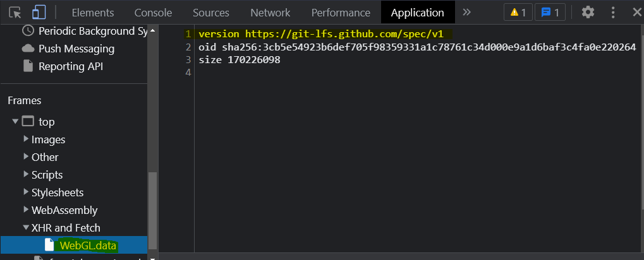Switch to the Elements tab
The height and width of the screenshot is (260, 644).
coord(93,13)
